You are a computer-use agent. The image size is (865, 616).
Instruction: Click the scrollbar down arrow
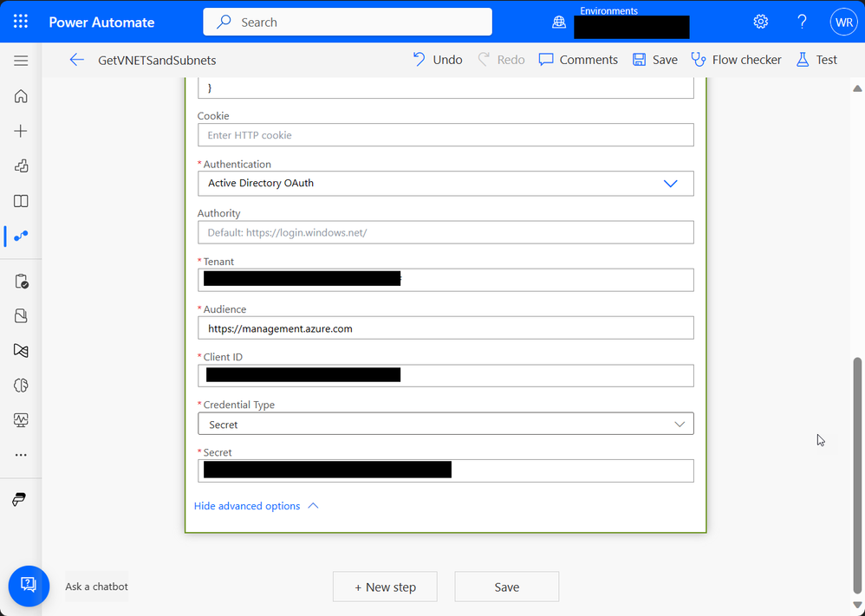pyautogui.click(x=857, y=605)
